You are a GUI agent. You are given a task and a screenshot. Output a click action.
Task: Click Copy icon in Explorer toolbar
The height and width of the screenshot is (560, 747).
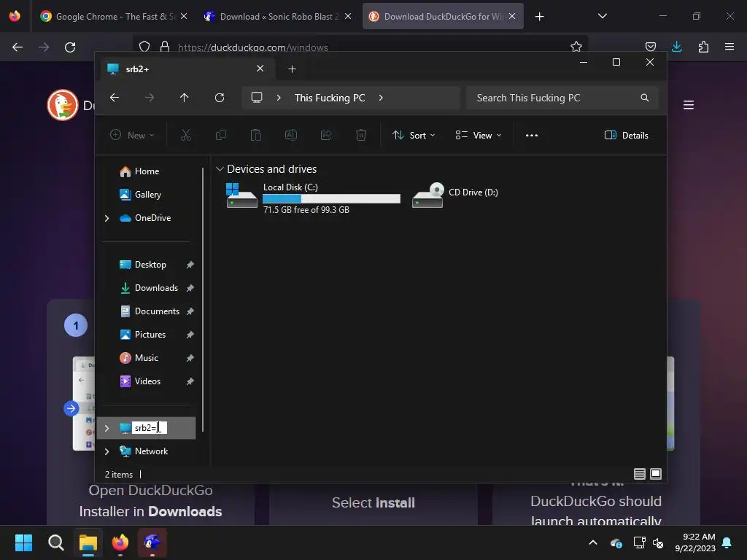tap(221, 135)
